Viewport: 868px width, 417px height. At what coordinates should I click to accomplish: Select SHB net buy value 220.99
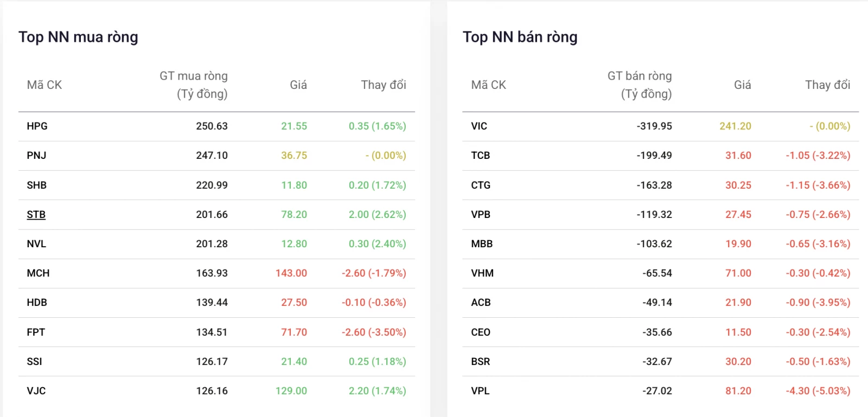click(x=212, y=185)
